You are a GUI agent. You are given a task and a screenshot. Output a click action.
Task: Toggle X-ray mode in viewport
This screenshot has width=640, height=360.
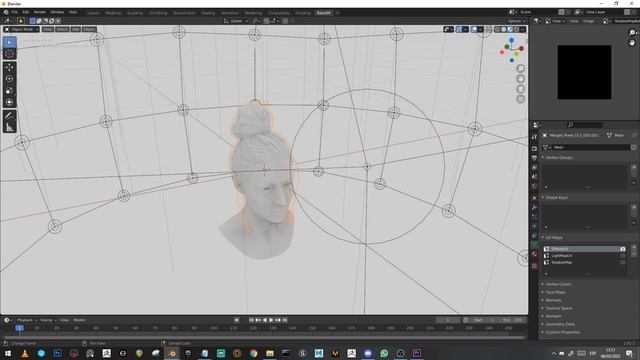[x=489, y=29]
